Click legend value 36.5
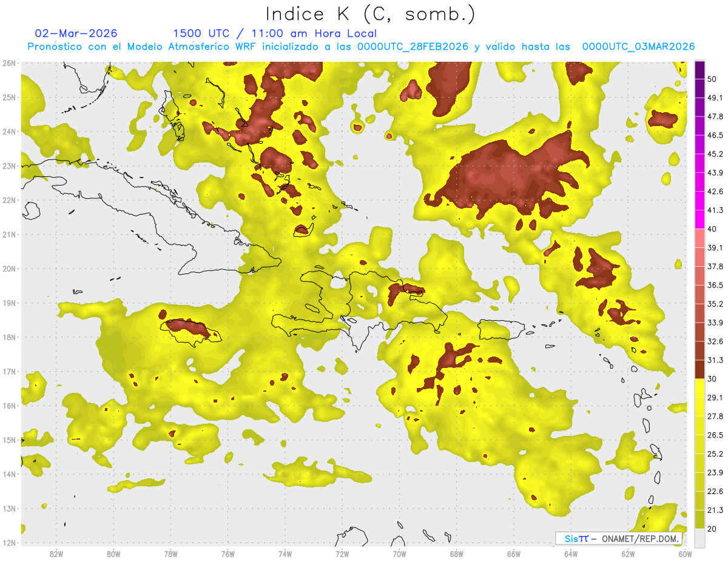728x562 pixels. [716, 285]
